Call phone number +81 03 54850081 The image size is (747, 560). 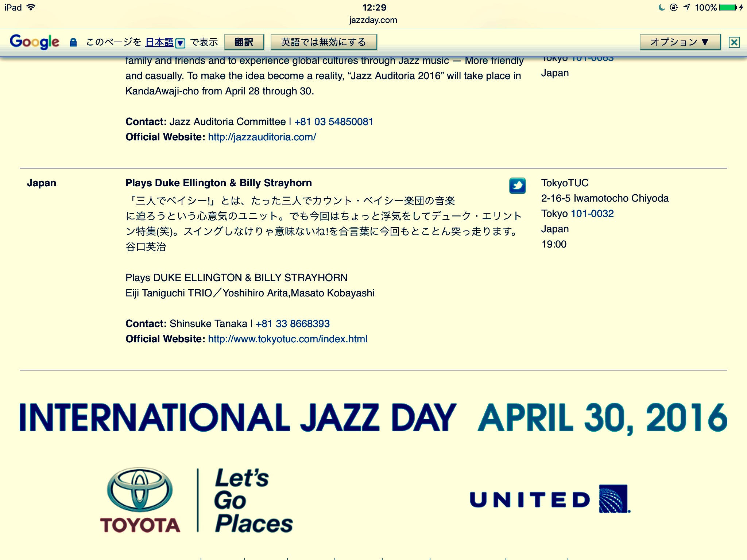(334, 122)
